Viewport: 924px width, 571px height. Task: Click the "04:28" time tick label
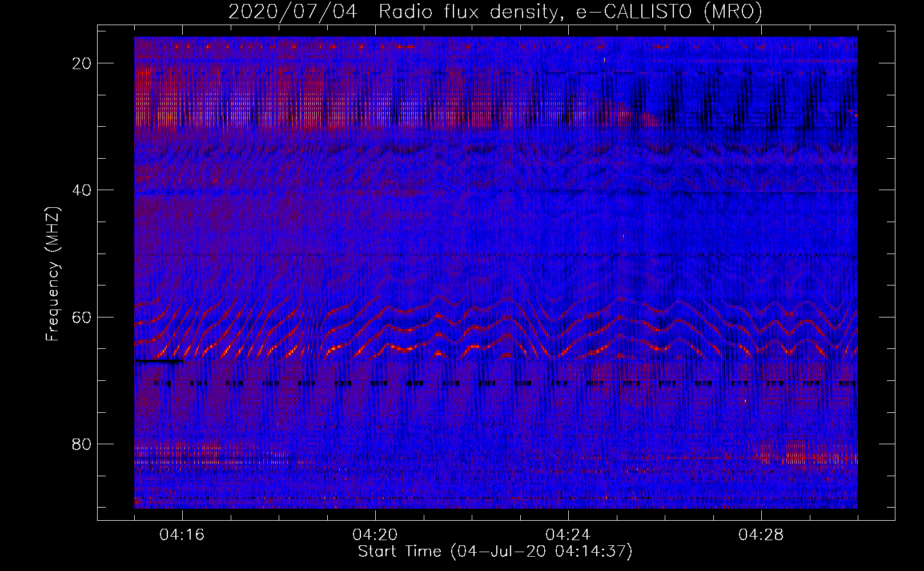click(761, 535)
